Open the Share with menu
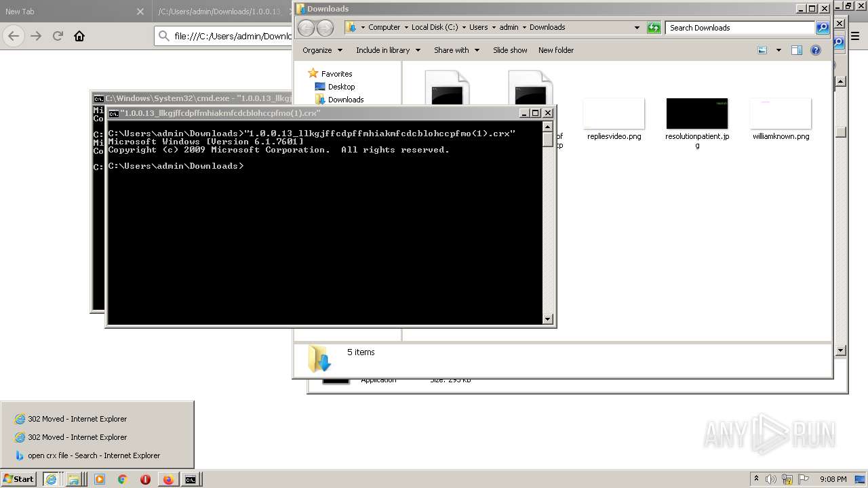This screenshot has width=868, height=488. [456, 50]
